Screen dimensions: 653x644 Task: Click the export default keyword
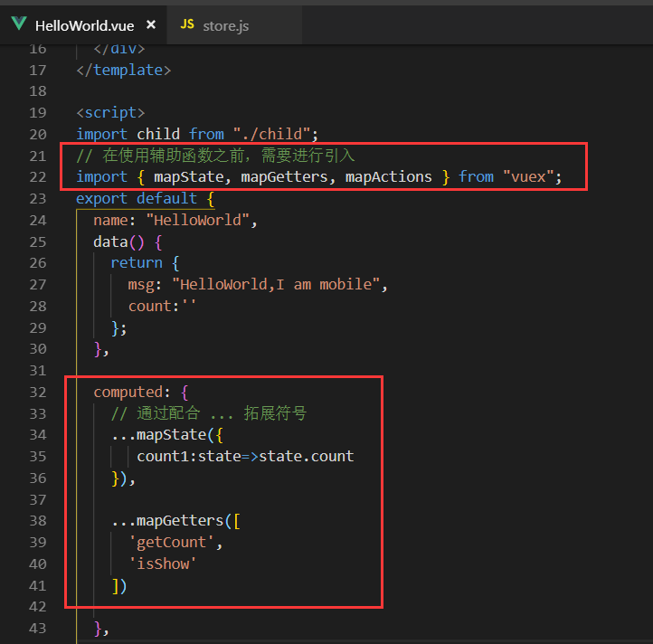(x=137, y=199)
